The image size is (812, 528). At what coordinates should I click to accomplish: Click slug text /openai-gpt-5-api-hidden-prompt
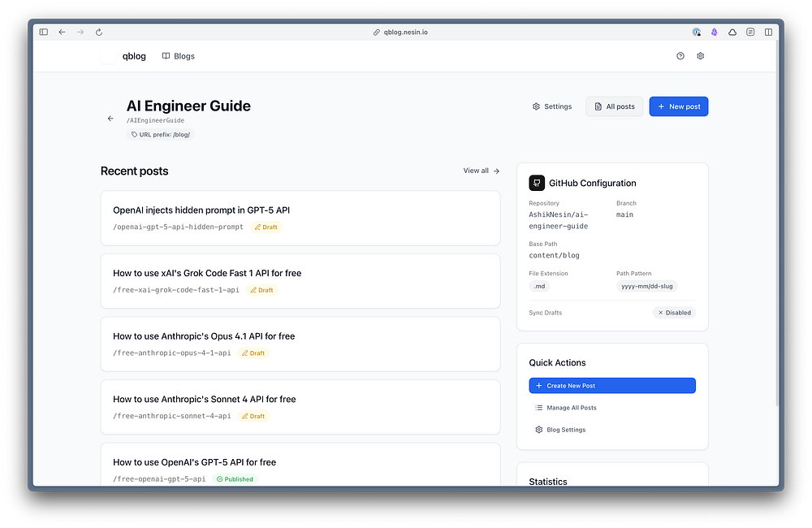click(178, 227)
